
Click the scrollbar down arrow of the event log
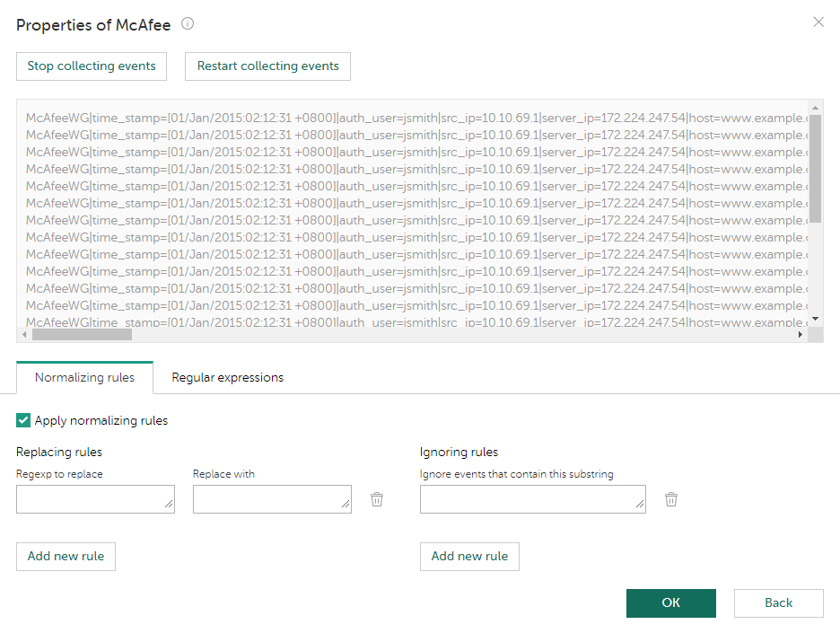[815, 318]
